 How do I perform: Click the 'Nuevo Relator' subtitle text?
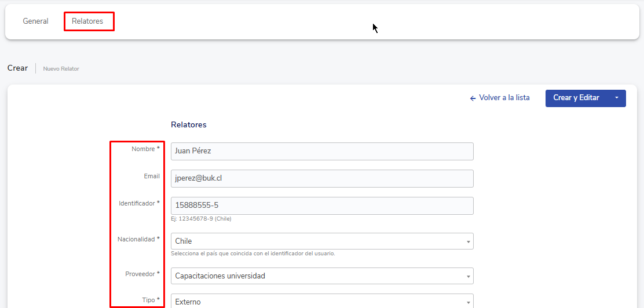[61, 69]
